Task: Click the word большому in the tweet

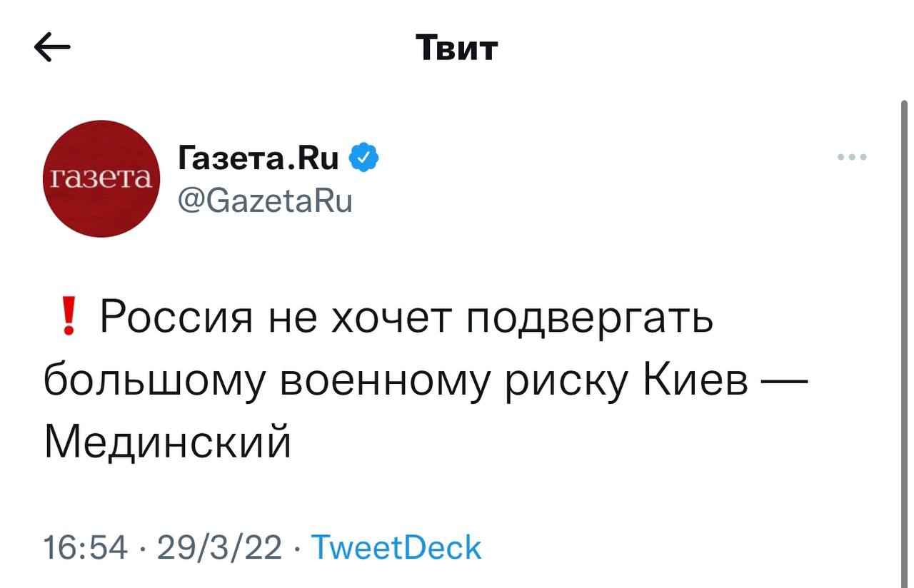Action: 152,381
